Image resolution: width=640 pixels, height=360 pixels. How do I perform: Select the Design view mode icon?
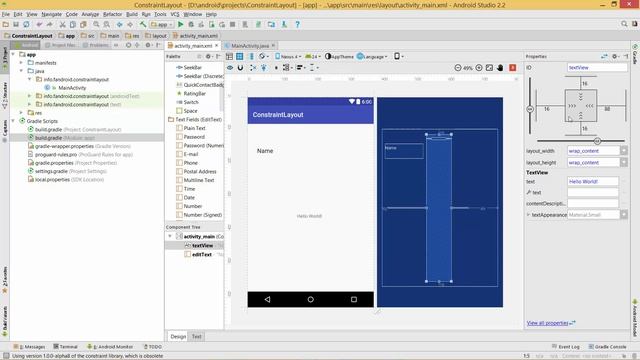pyautogui.click(x=229, y=56)
